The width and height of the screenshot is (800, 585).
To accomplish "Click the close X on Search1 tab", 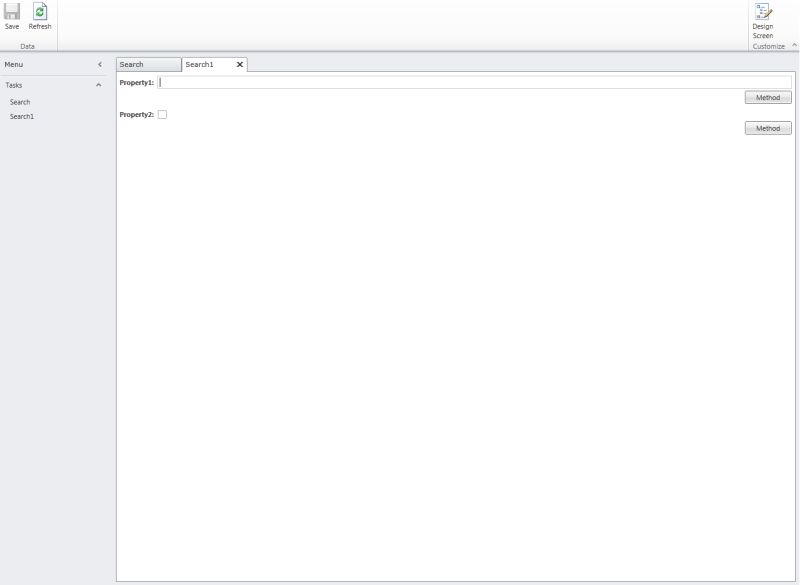I will 239,63.
